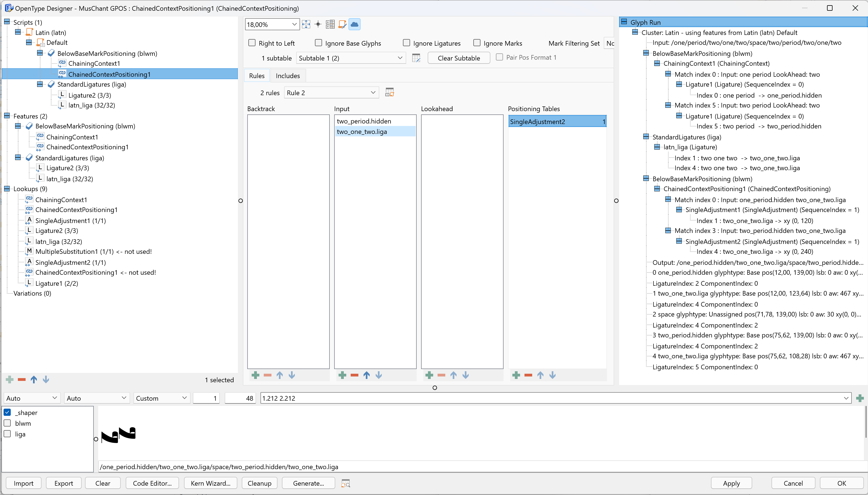The height and width of the screenshot is (495, 868).
Task: Enable the liga feature checkbox
Action: (x=7, y=434)
